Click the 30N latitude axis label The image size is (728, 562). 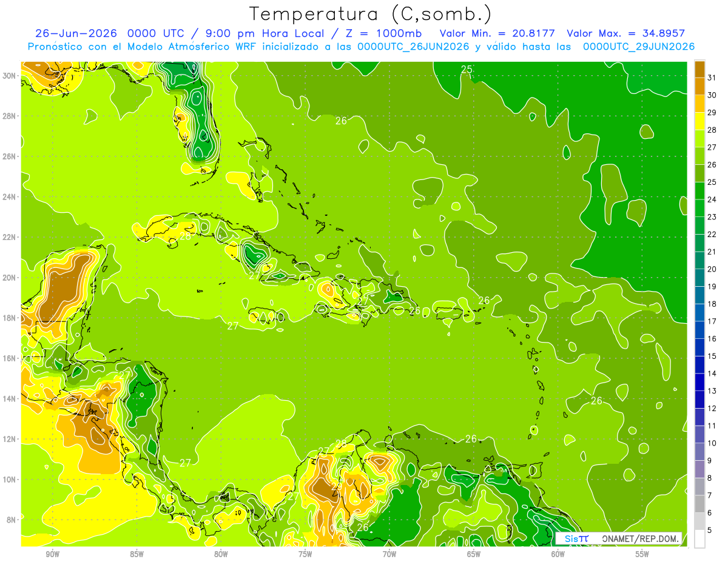(9, 75)
